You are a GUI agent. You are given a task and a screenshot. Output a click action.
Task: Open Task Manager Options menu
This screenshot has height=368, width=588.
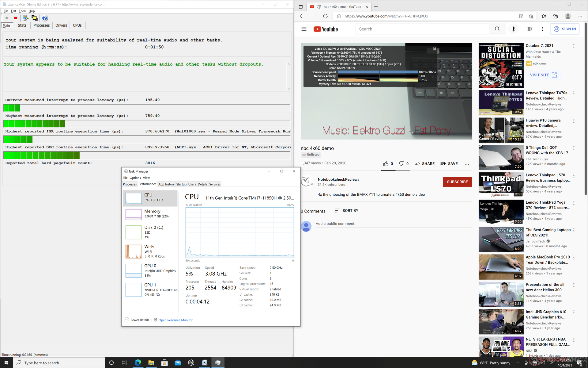(x=135, y=178)
